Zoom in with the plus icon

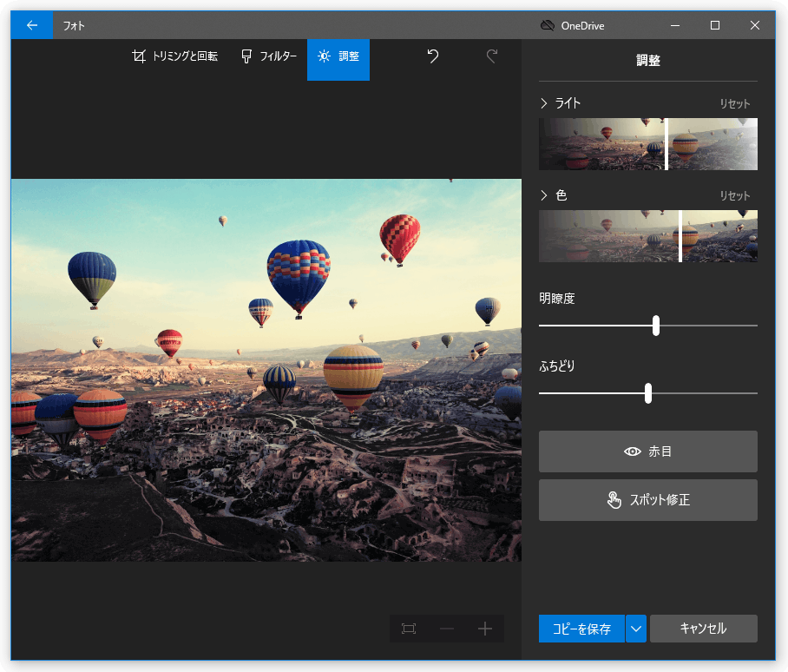[x=485, y=629]
